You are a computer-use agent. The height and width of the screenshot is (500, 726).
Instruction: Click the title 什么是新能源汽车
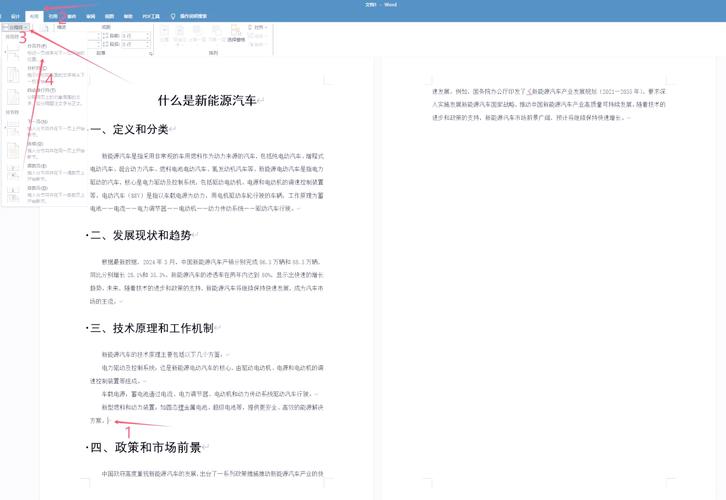click(x=207, y=100)
